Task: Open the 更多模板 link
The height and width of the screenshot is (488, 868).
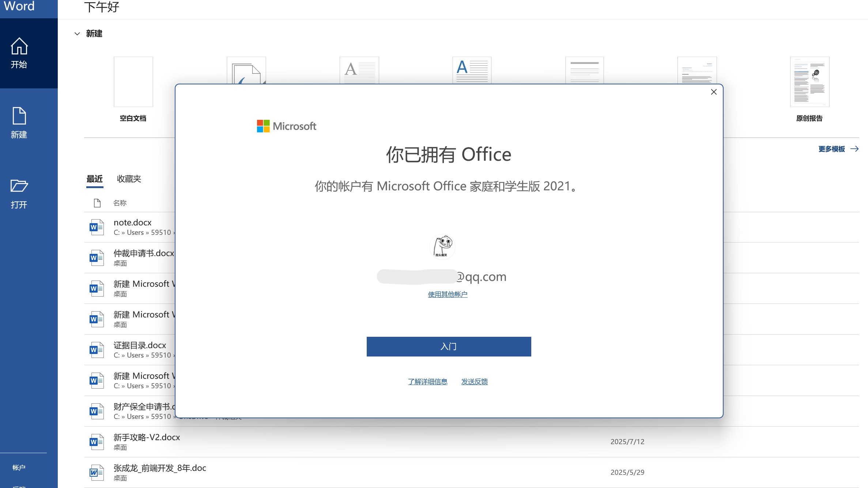Action: pos(838,149)
